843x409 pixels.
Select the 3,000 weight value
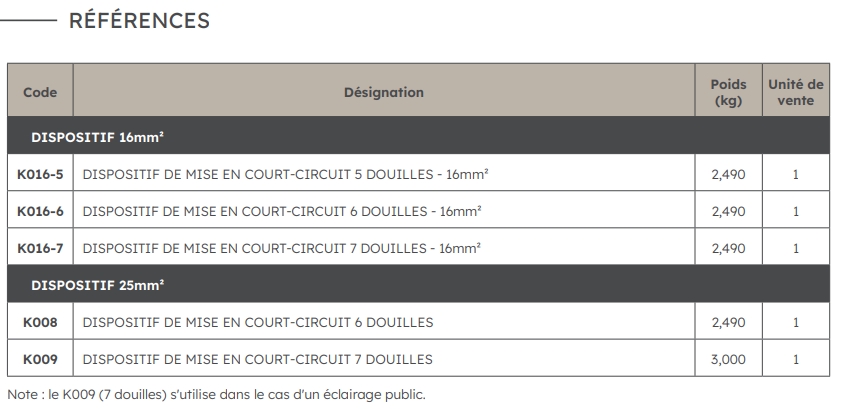(x=728, y=359)
